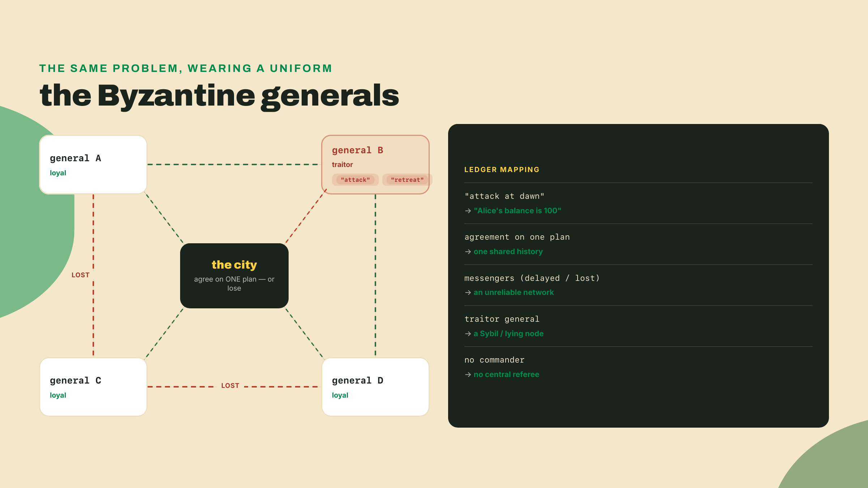Click the LOST label between C and D
The height and width of the screenshot is (488, 868).
(230, 386)
